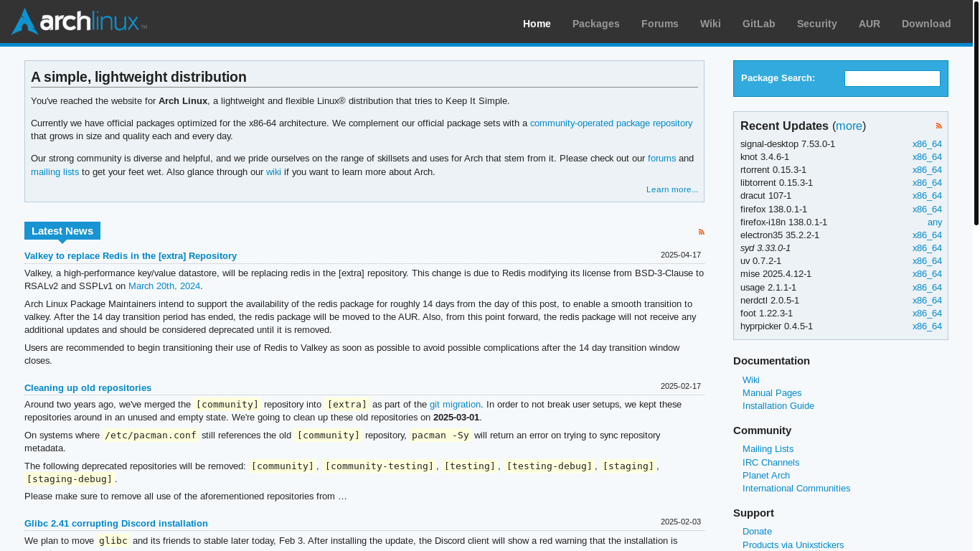Open the Security nav item
This screenshot has width=980, height=551.
pos(816,24)
